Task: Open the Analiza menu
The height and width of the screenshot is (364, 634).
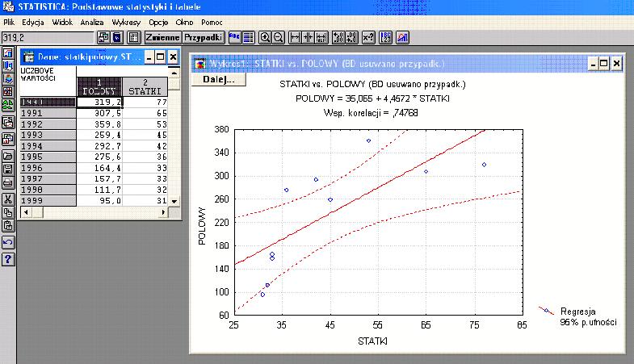Action: point(92,23)
